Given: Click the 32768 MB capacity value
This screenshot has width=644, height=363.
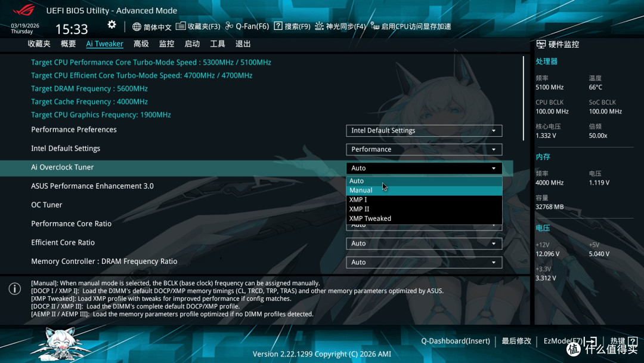Looking at the screenshot, I should [549, 207].
